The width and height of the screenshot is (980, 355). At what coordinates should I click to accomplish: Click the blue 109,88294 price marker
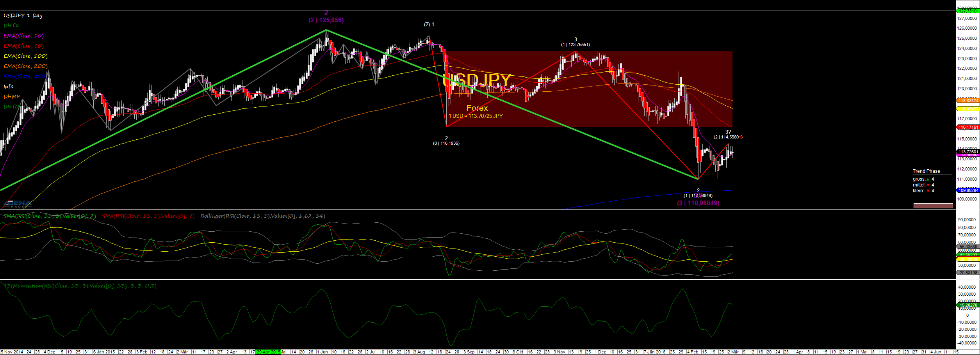[968, 191]
